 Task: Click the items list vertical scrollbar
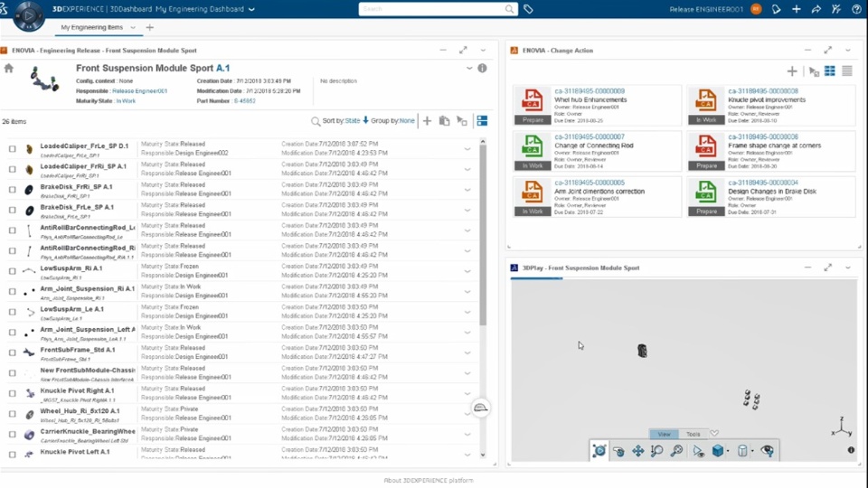tap(483, 235)
